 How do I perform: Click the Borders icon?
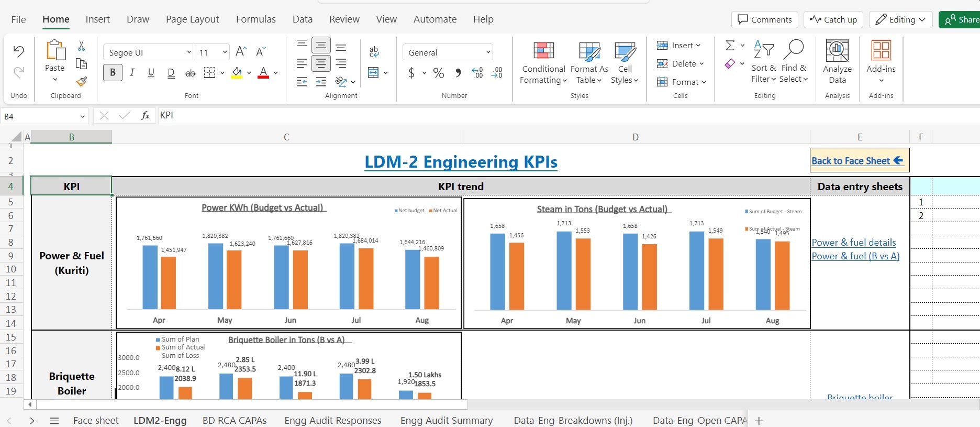[x=209, y=73]
